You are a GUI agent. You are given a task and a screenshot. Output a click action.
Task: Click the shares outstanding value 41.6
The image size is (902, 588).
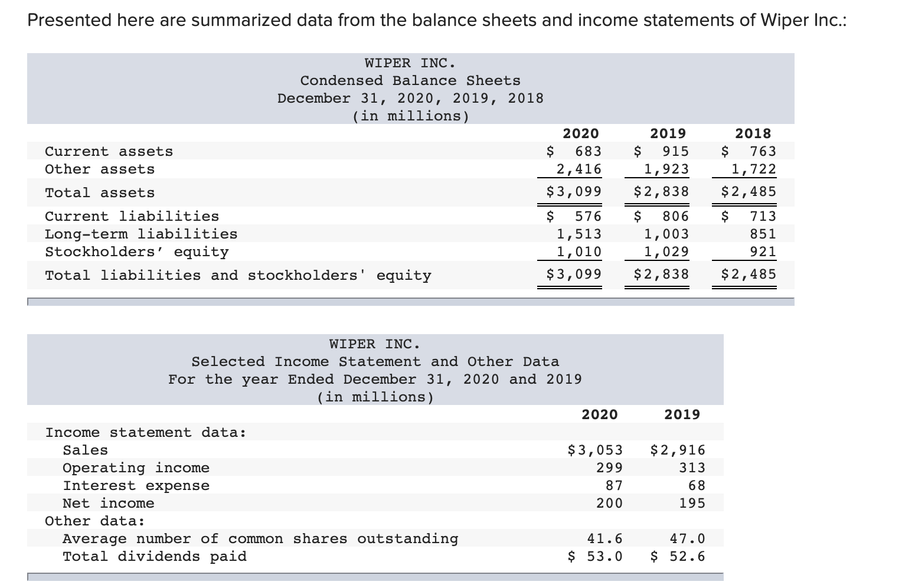coord(605,539)
